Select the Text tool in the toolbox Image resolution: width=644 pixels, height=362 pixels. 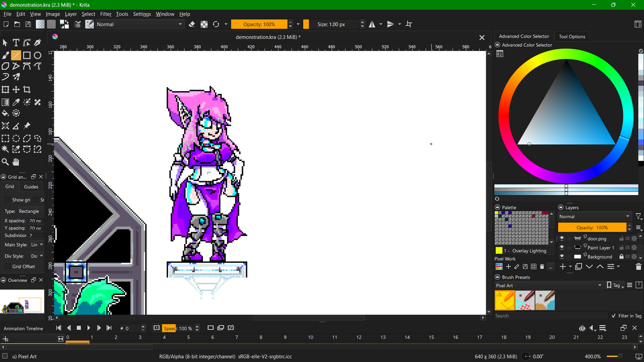[16, 43]
